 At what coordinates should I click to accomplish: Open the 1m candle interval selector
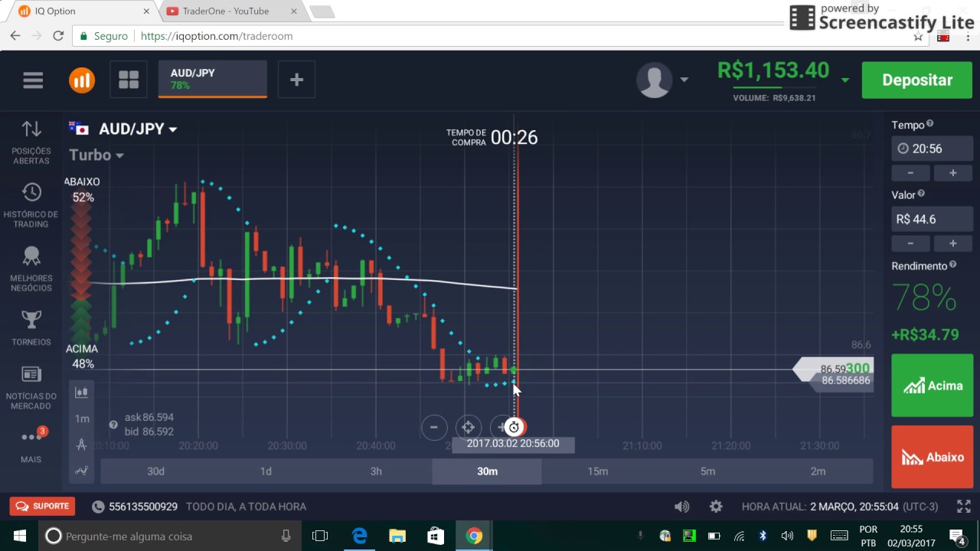(x=82, y=419)
